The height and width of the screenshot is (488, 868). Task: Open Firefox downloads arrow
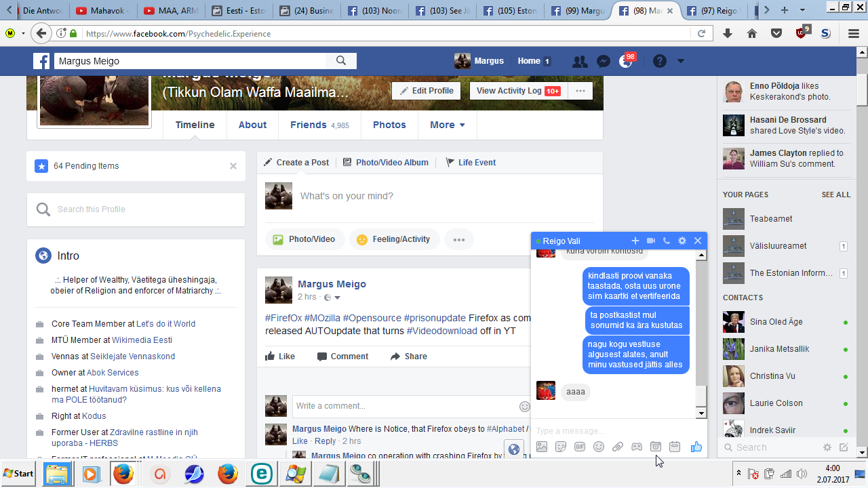point(728,33)
